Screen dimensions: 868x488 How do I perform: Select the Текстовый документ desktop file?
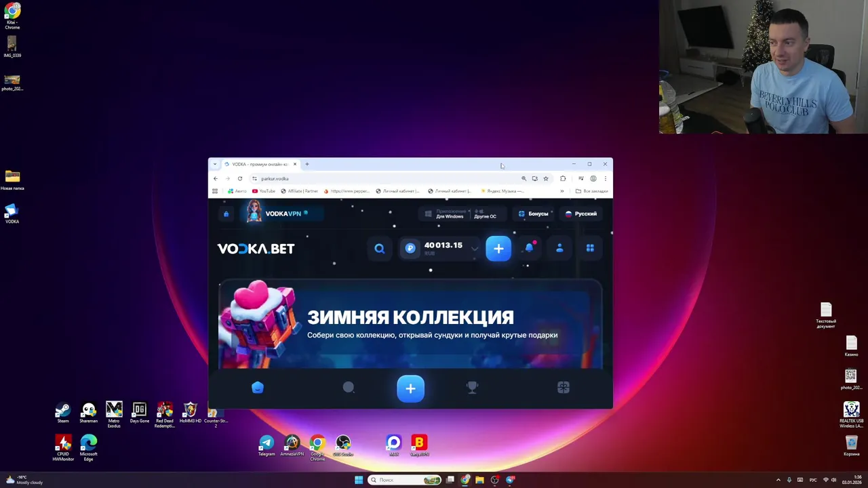[x=826, y=315]
